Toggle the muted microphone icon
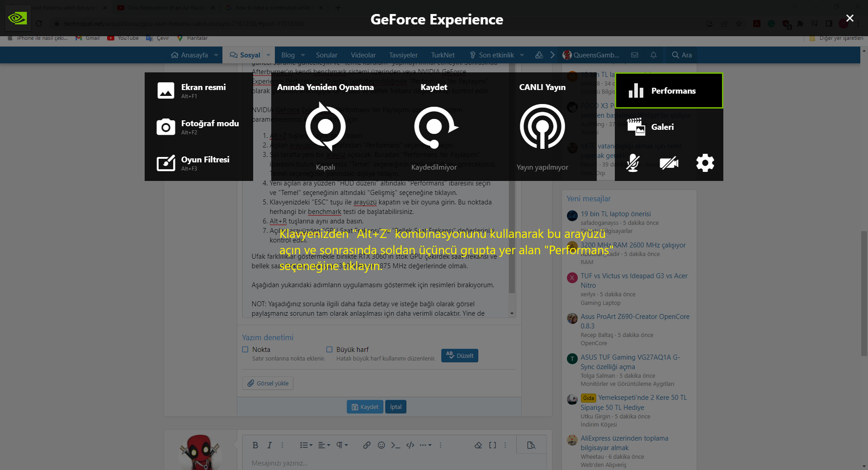 click(633, 163)
